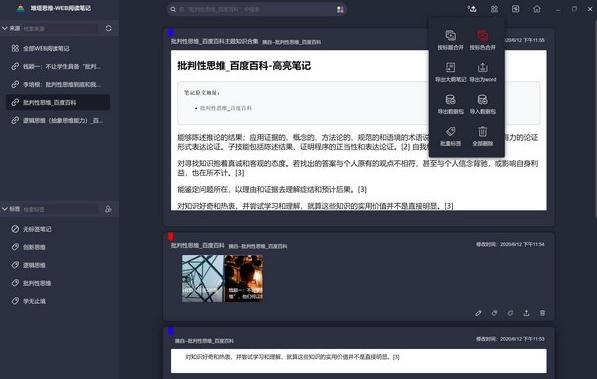Click the refresh icon beside source search

pyautogui.click(x=109, y=28)
